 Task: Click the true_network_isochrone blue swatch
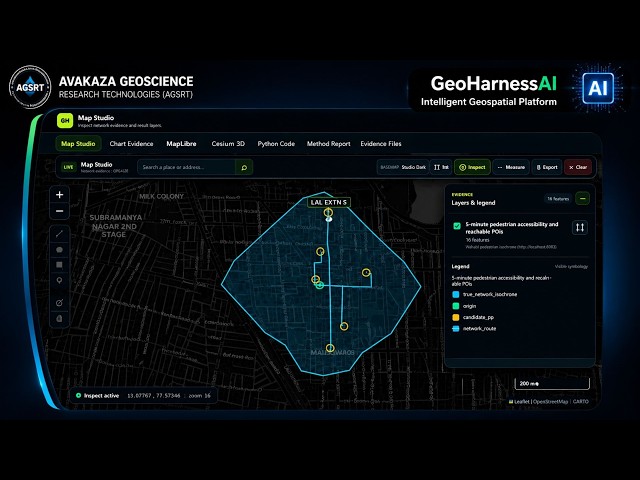(x=456, y=294)
